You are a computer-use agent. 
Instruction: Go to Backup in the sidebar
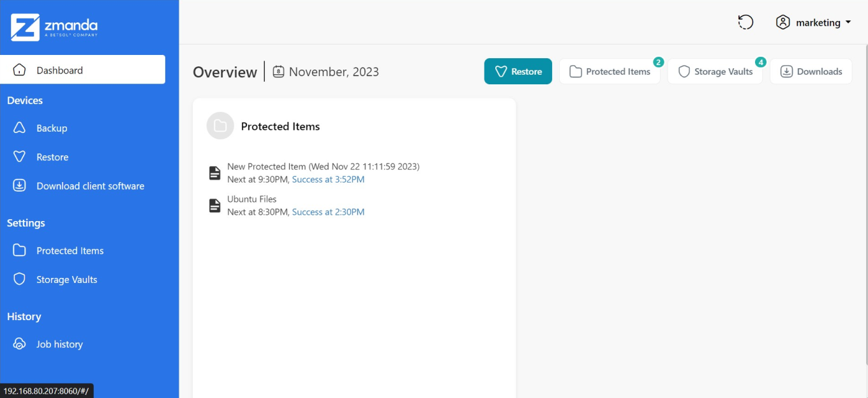(x=52, y=128)
